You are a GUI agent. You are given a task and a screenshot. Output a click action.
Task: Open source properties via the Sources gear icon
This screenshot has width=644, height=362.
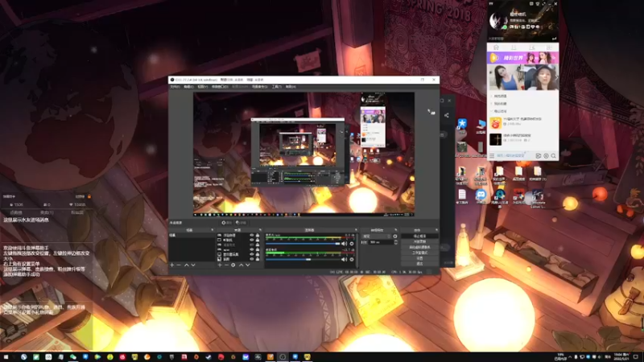(x=233, y=265)
